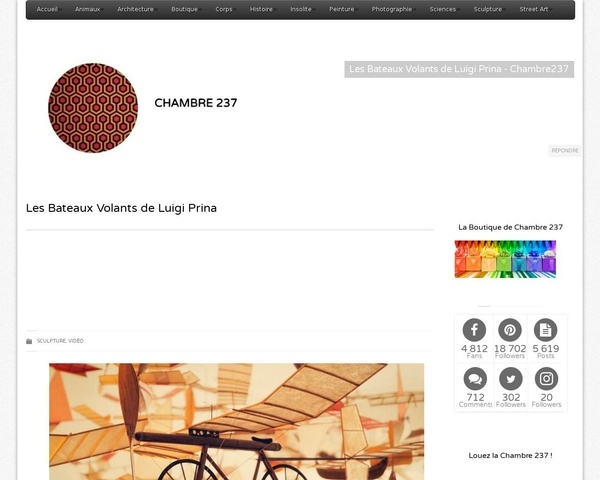Click the Pinterest followers icon
This screenshot has height=480, width=600.
click(510, 330)
